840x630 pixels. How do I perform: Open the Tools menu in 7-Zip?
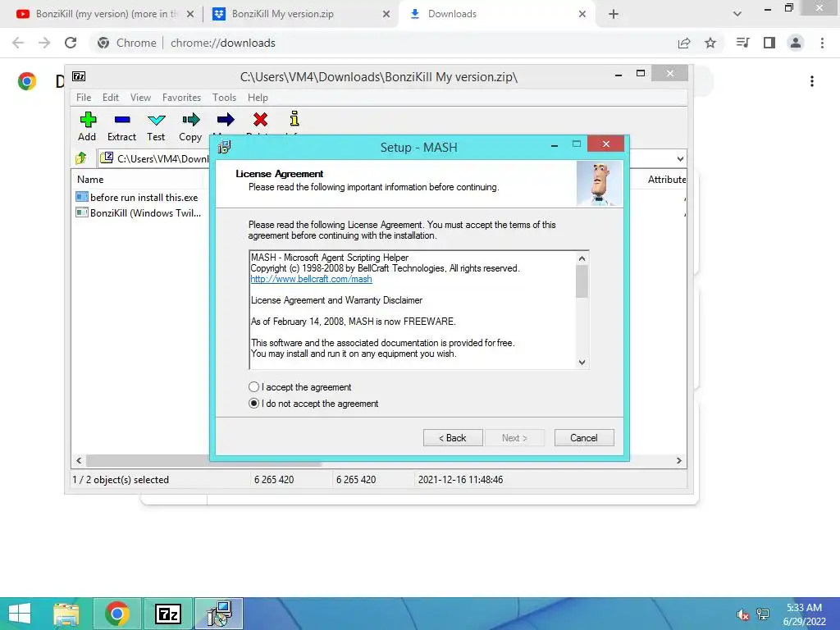(x=224, y=98)
